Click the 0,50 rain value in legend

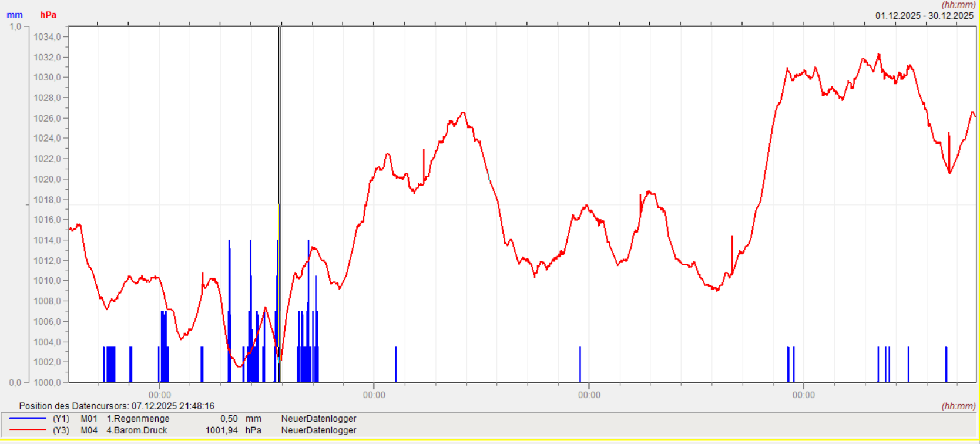[229, 419]
